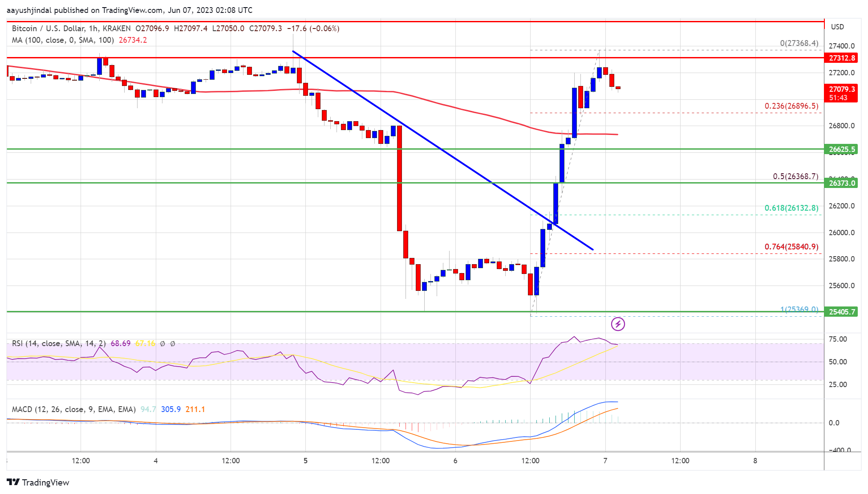Screen dimensions: 868x494
Task: Click the USD currency label on price axis
Action: coord(837,27)
